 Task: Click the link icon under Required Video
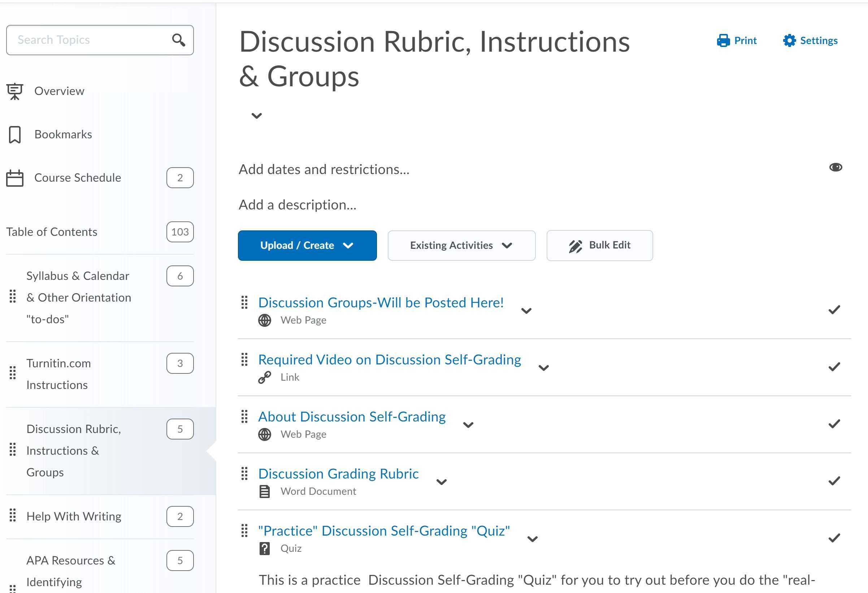coord(264,377)
